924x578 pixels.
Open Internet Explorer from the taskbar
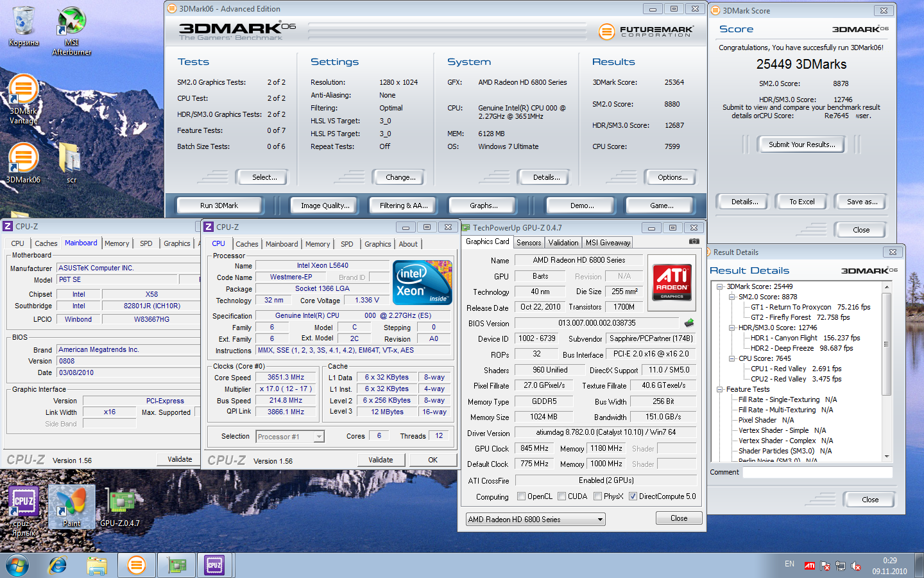58,566
